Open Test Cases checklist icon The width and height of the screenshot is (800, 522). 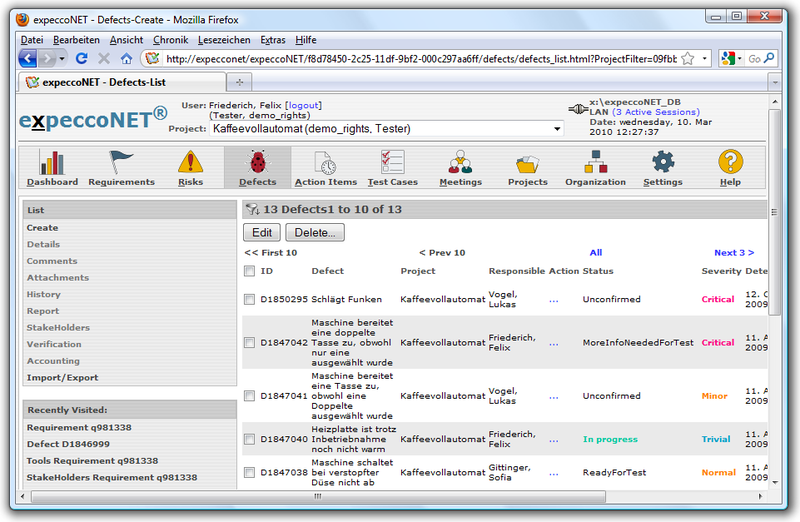[x=392, y=162]
